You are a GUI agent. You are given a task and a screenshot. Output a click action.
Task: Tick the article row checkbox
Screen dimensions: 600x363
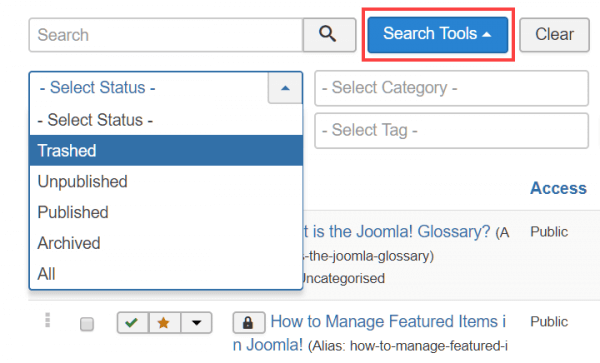click(x=87, y=324)
